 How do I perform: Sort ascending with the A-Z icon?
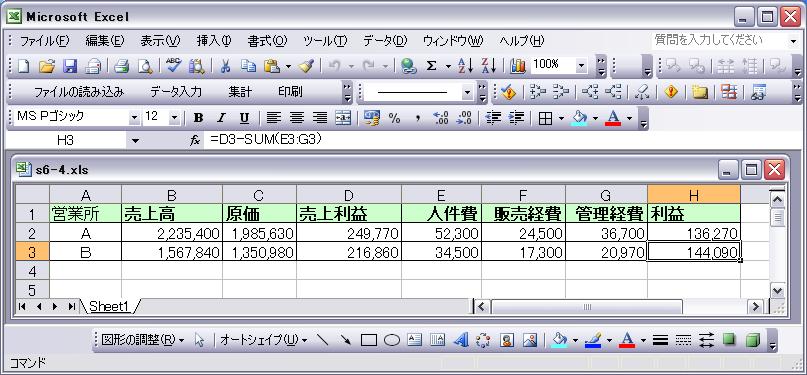click(465, 66)
